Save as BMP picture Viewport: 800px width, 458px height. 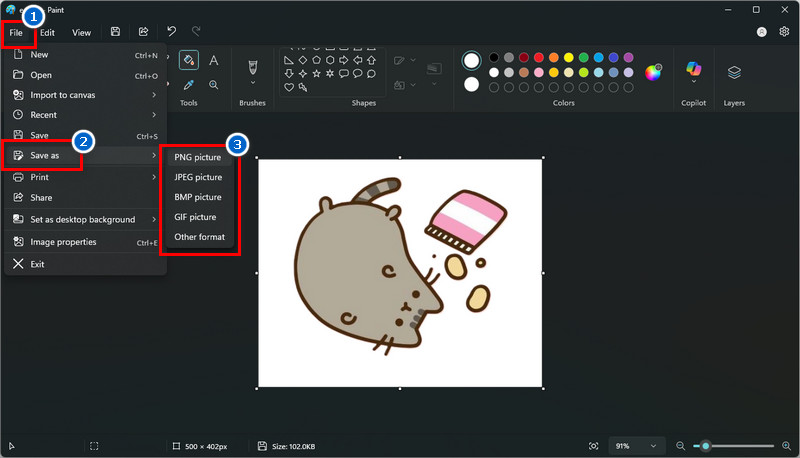tap(199, 197)
